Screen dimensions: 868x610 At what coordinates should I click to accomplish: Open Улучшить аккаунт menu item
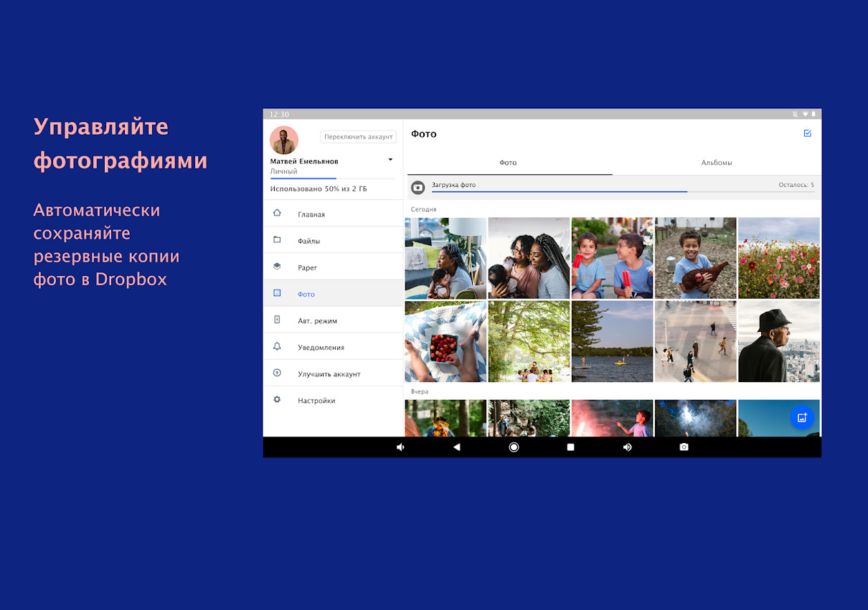334,373
